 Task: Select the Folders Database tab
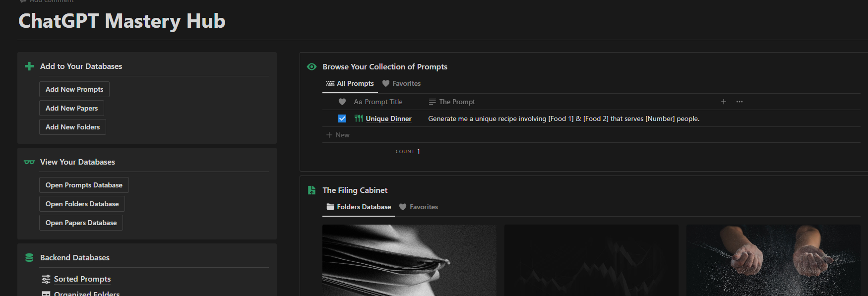[359, 207]
